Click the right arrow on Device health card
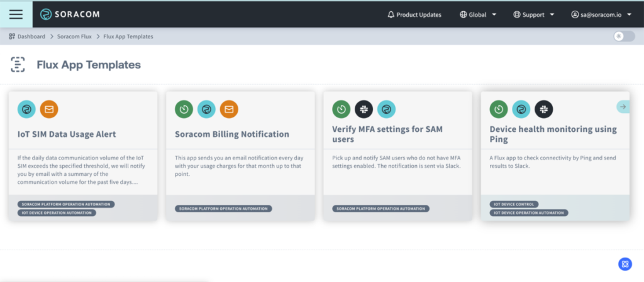Screen dimensions: 644x282 623,107
